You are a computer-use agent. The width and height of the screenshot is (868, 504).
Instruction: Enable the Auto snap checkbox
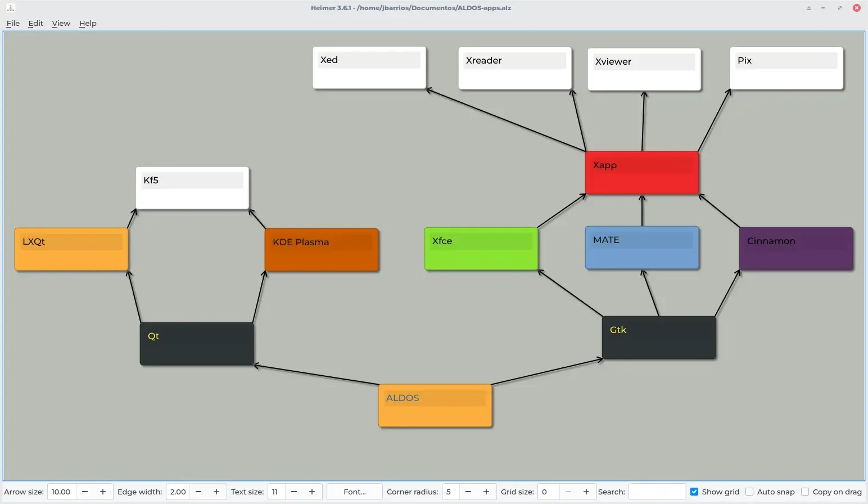tap(749, 492)
